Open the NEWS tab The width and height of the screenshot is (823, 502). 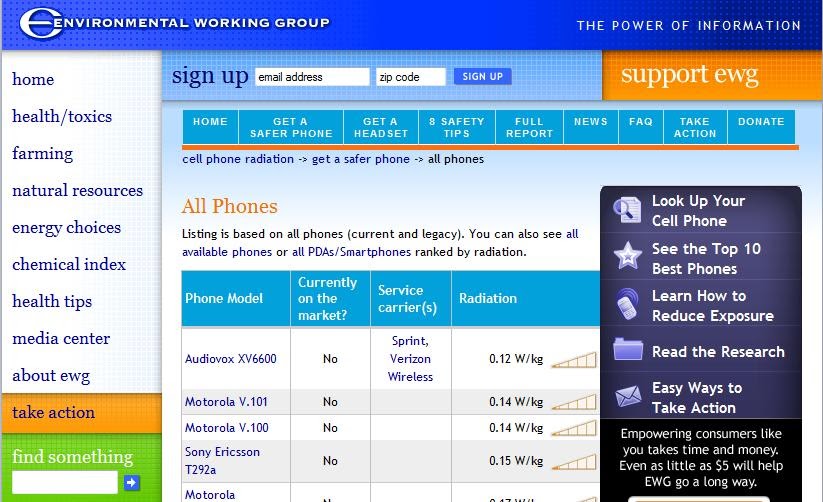coord(590,127)
